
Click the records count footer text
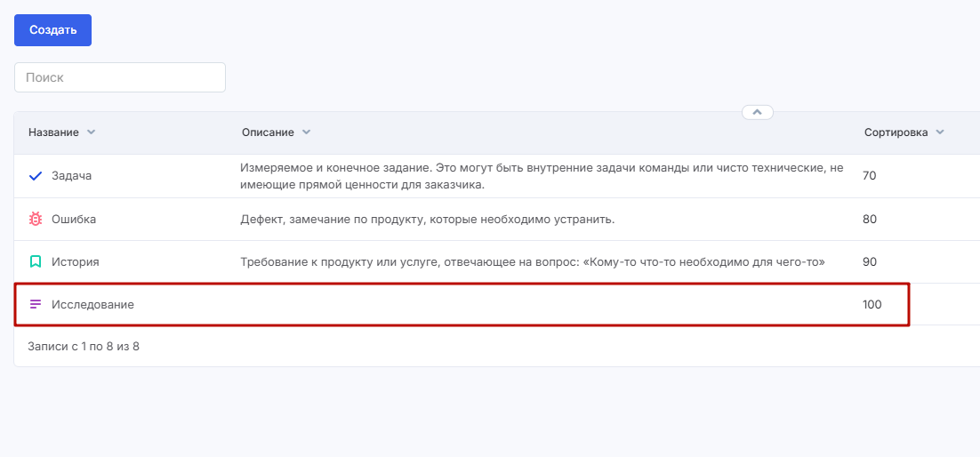coord(84,346)
